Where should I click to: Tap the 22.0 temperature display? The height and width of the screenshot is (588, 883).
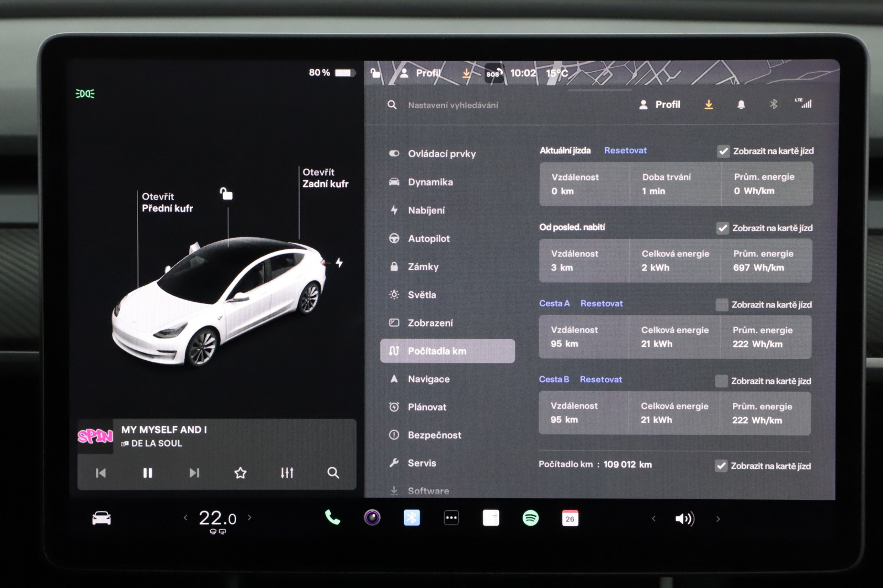click(217, 518)
